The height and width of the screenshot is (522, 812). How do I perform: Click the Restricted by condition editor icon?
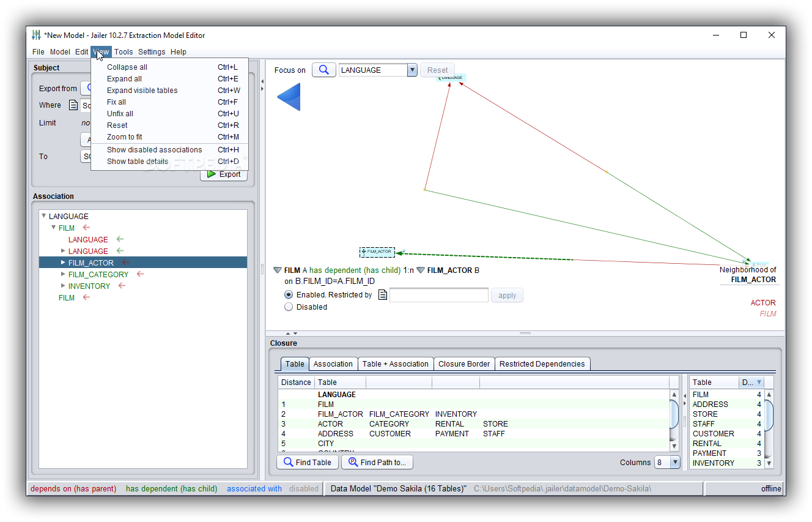383,295
